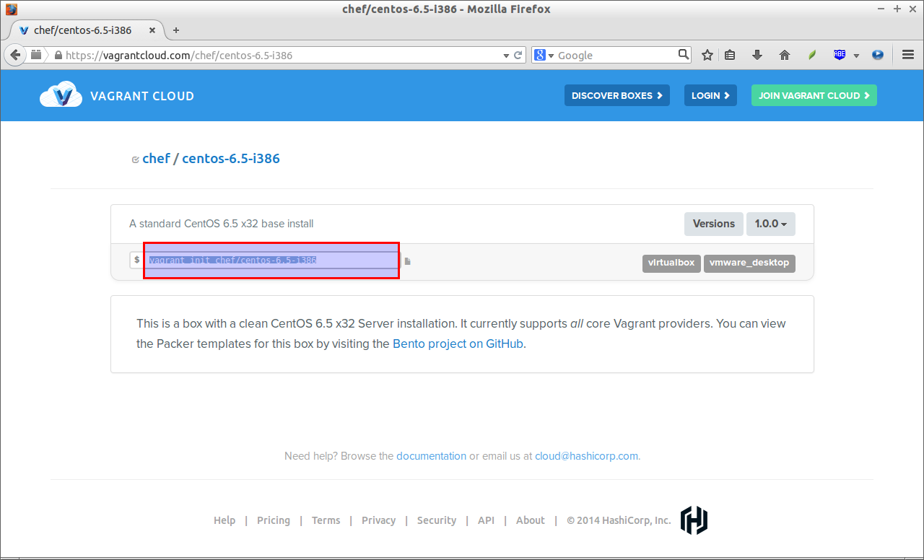
Task: Click VAGRANT CLOUD header text
Action: [142, 96]
